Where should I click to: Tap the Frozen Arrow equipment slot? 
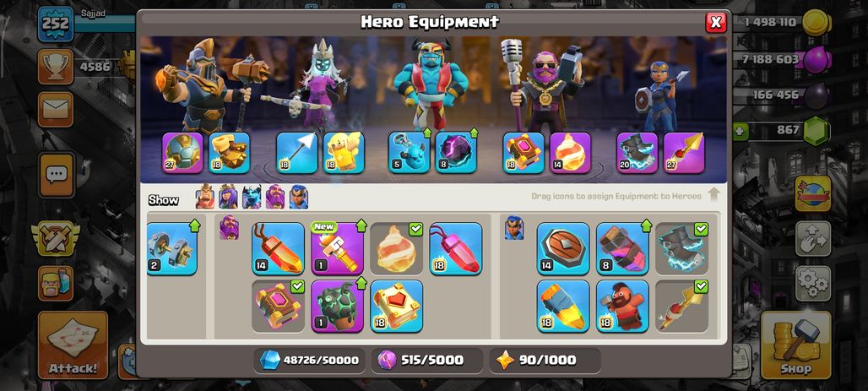click(296, 152)
